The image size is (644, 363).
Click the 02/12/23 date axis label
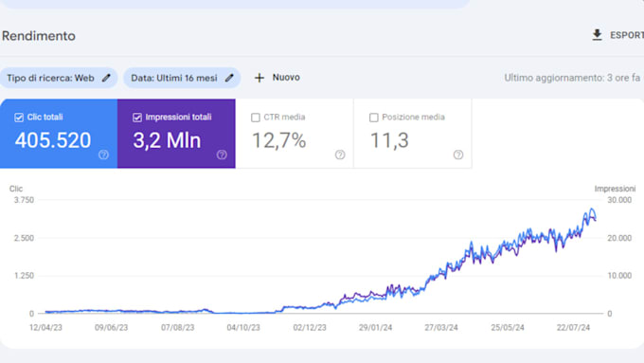coord(310,328)
